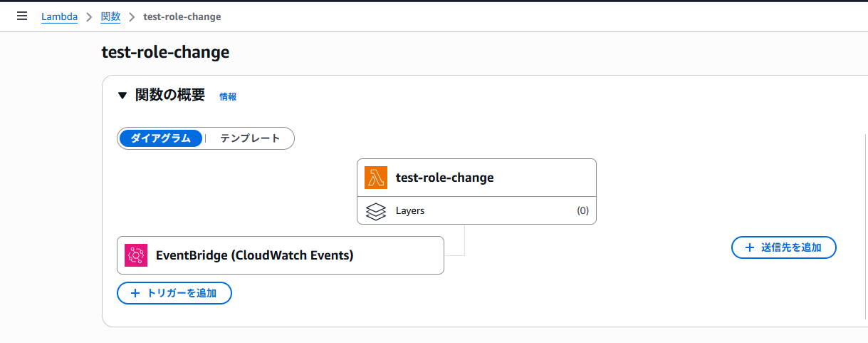Screen dimensions: 868x343
Task: Click the orange Lambda function icon
Action: point(376,178)
